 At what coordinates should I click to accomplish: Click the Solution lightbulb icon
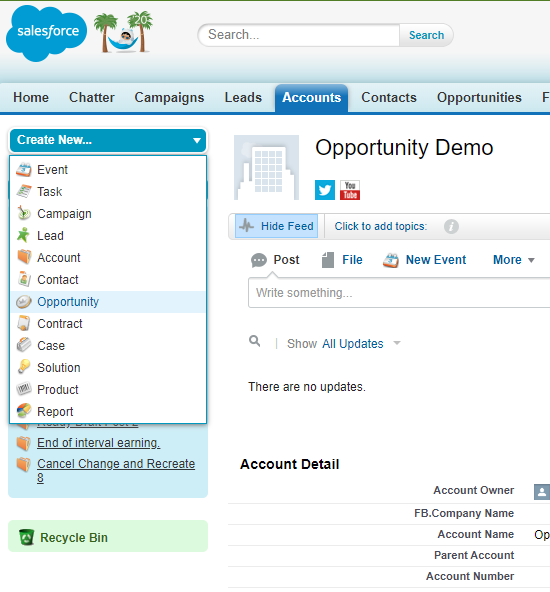[x=24, y=367]
